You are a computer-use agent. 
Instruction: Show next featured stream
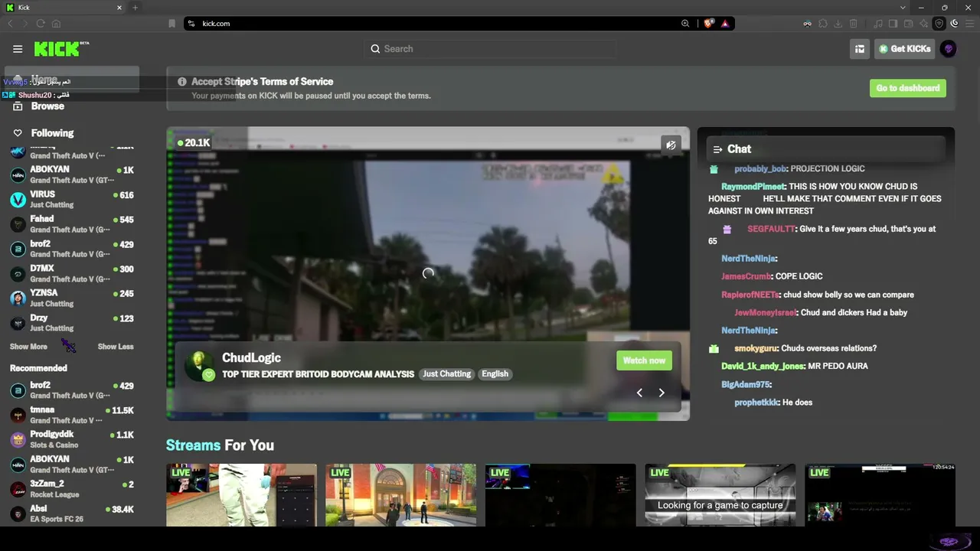[x=661, y=393]
